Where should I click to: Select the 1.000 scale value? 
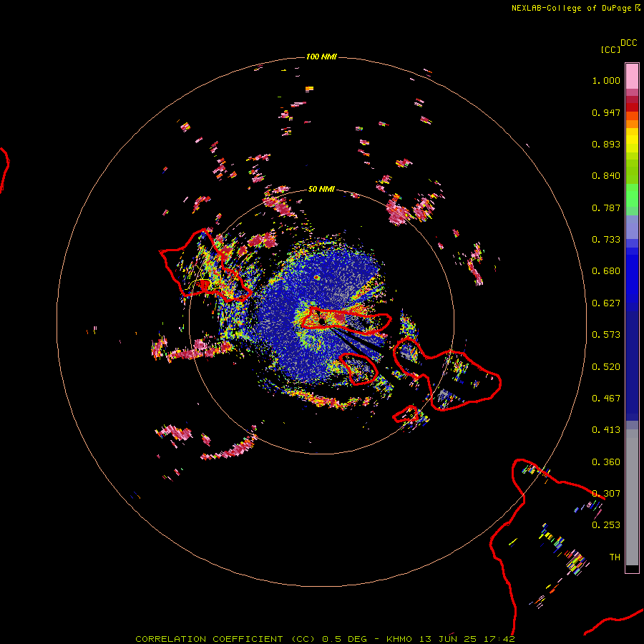(x=606, y=80)
